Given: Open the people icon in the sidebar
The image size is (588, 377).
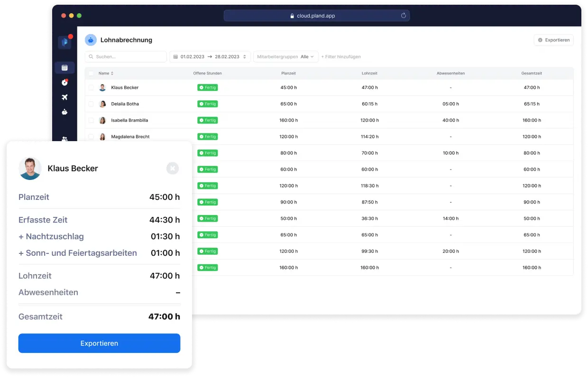Looking at the screenshot, I should click(64, 139).
